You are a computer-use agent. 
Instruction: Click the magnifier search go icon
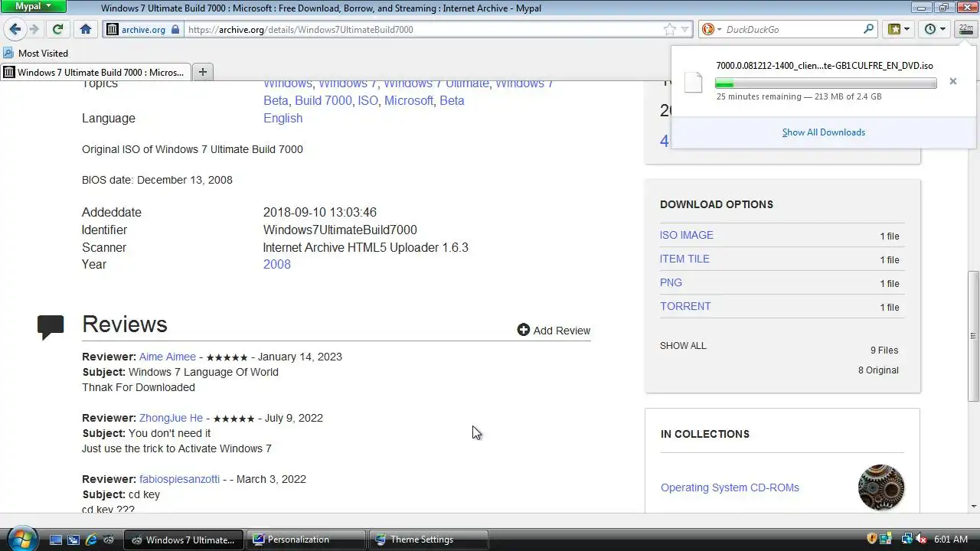(868, 29)
